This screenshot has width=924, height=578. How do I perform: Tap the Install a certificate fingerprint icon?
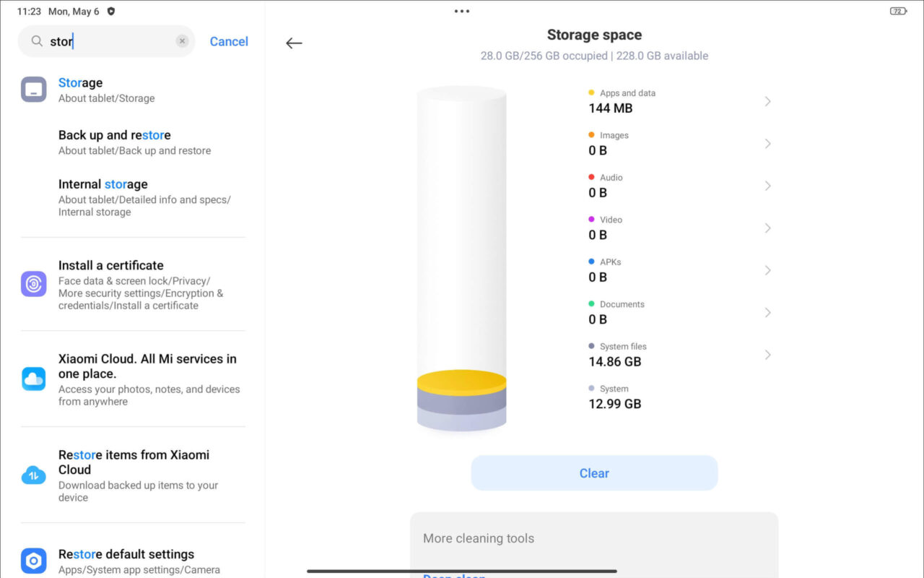pos(34,284)
